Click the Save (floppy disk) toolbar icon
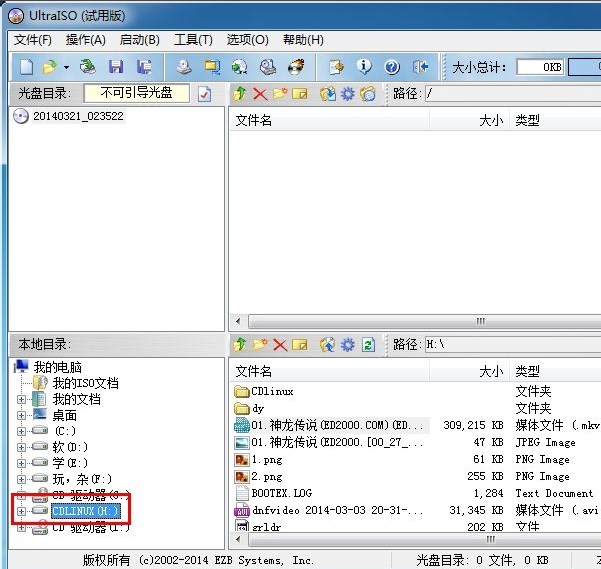This screenshot has height=569, width=601. click(116, 67)
